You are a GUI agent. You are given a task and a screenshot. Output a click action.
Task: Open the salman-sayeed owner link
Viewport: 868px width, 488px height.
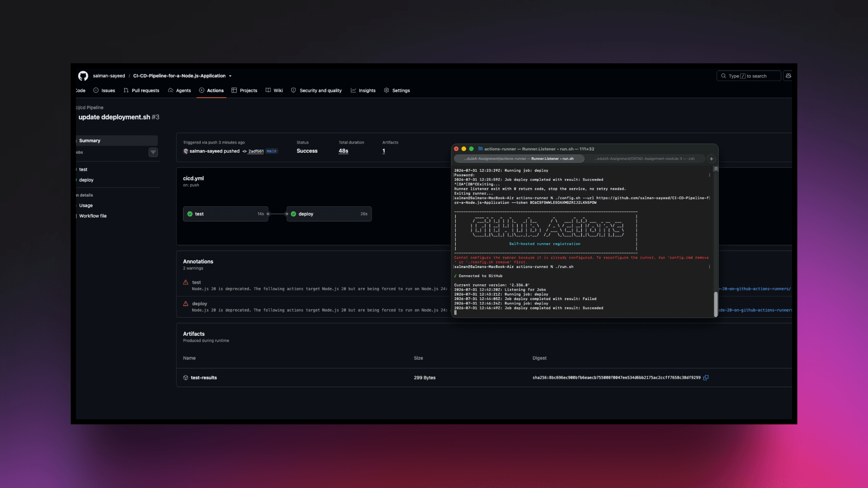click(109, 76)
